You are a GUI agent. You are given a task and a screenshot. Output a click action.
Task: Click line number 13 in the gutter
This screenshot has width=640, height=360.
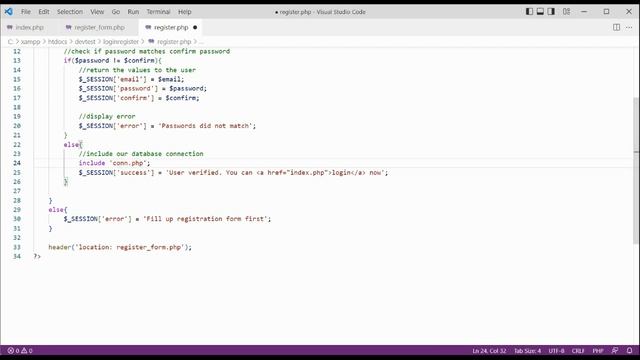pos(17,60)
